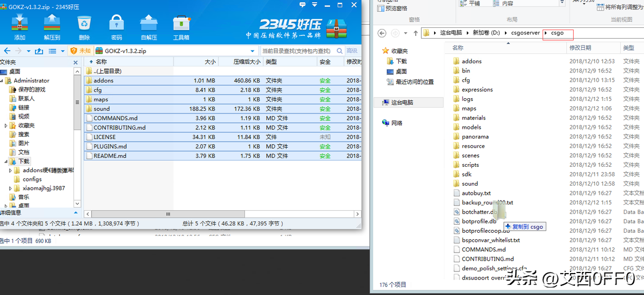Click the 删除 (Delete) recycle bin icon
This screenshot has height=295, width=644.
pos(84,24)
